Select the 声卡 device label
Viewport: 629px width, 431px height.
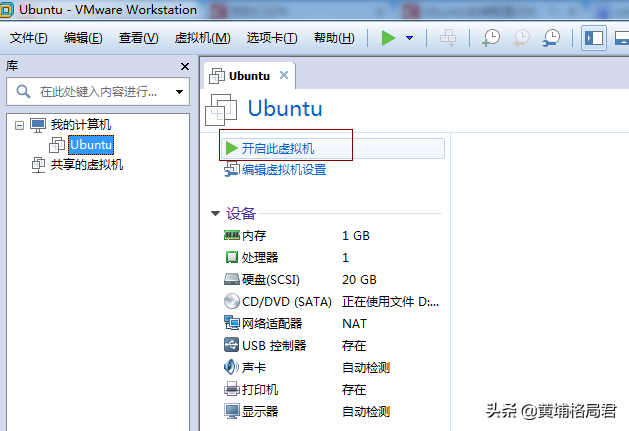point(254,368)
